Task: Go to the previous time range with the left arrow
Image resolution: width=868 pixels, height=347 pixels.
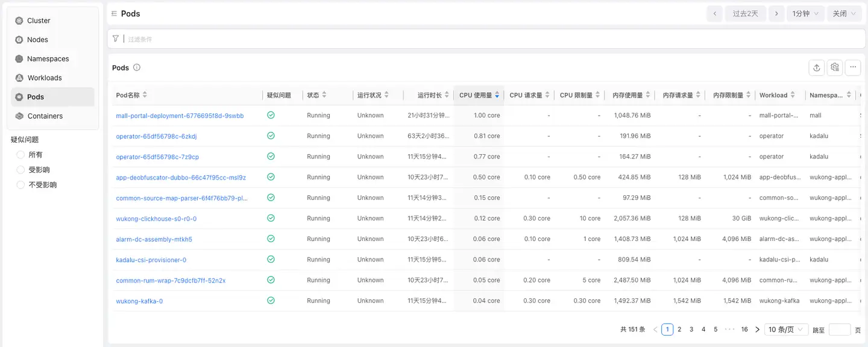Action: (x=714, y=14)
